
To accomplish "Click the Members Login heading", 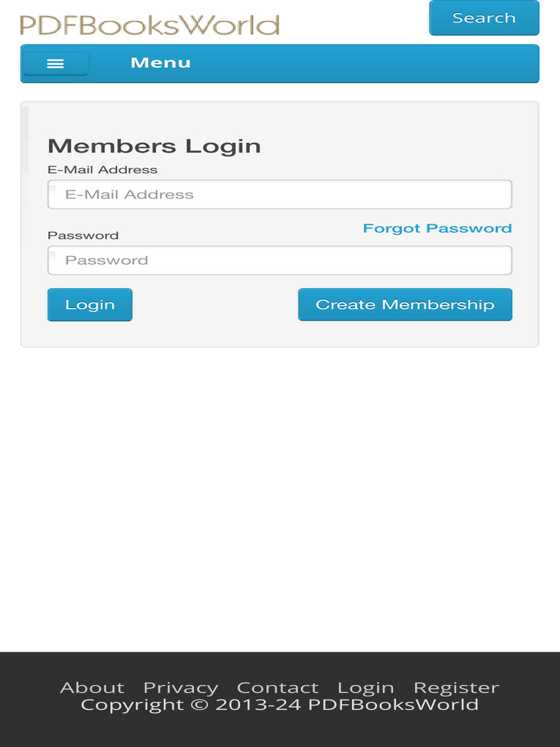I will pyautogui.click(x=154, y=146).
